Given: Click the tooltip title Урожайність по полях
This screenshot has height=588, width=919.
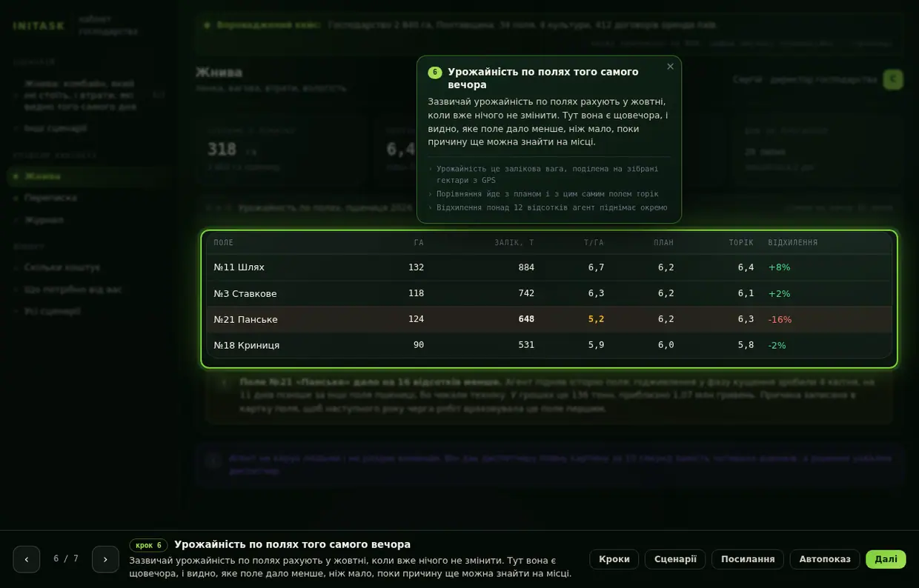Looking at the screenshot, I should pyautogui.click(x=543, y=78).
